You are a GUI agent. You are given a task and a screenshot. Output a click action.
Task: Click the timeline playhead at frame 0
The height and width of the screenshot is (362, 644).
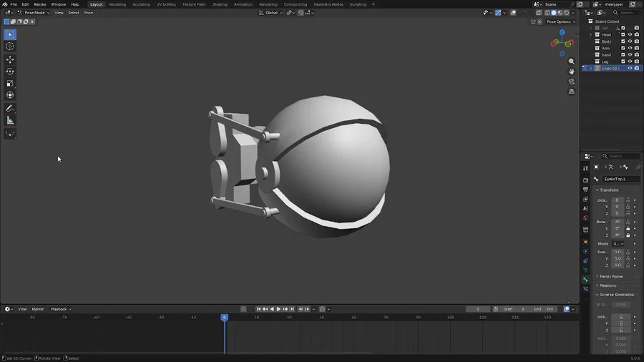click(x=224, y=317)
